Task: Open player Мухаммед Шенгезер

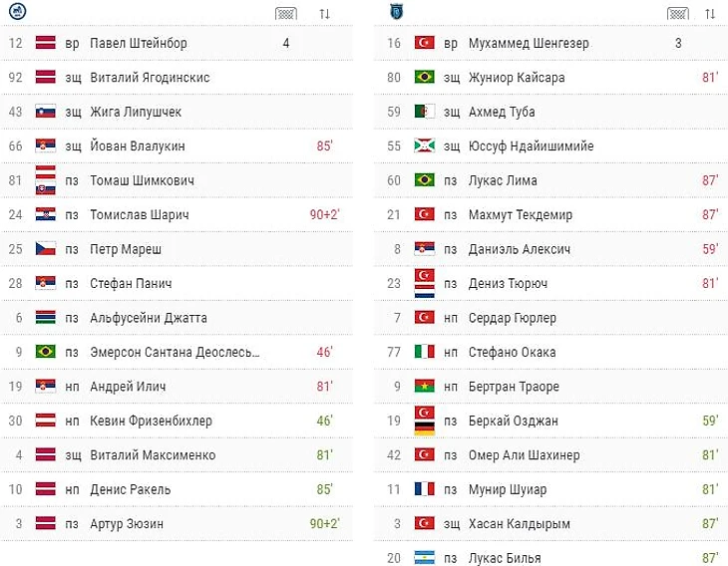Action: click(529, 43)
